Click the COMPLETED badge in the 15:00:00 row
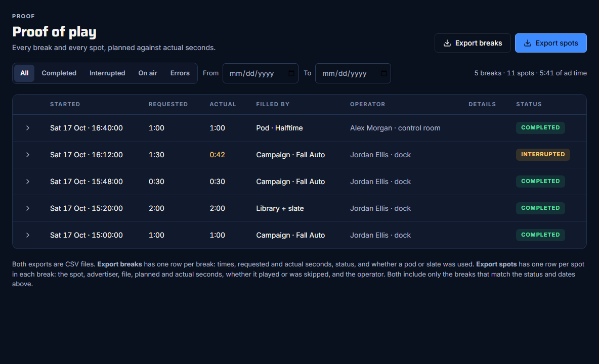The width and height of the screenshot is (599, 364). click(540, 235)
